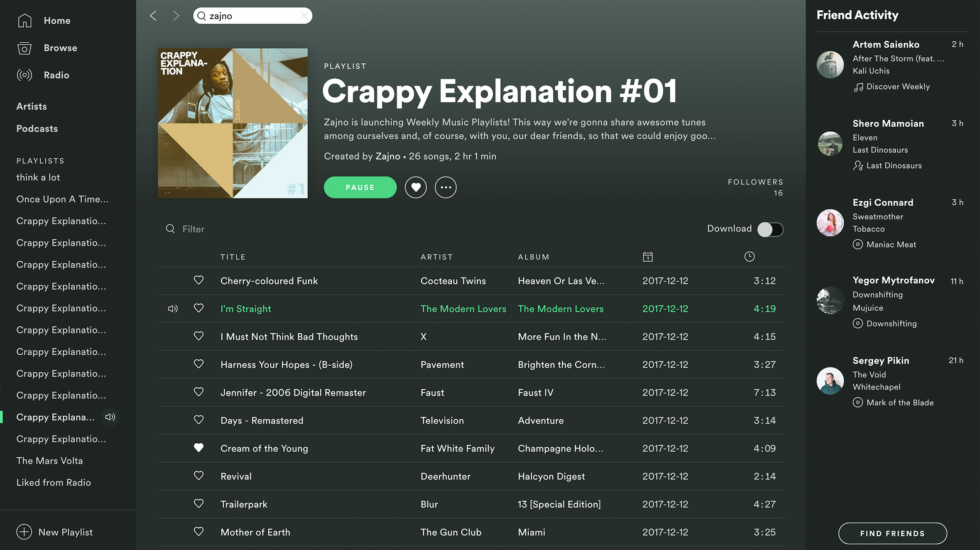The image size is (980, 550).
Task: Open the Browse section
Action: [x=61, y=48]
